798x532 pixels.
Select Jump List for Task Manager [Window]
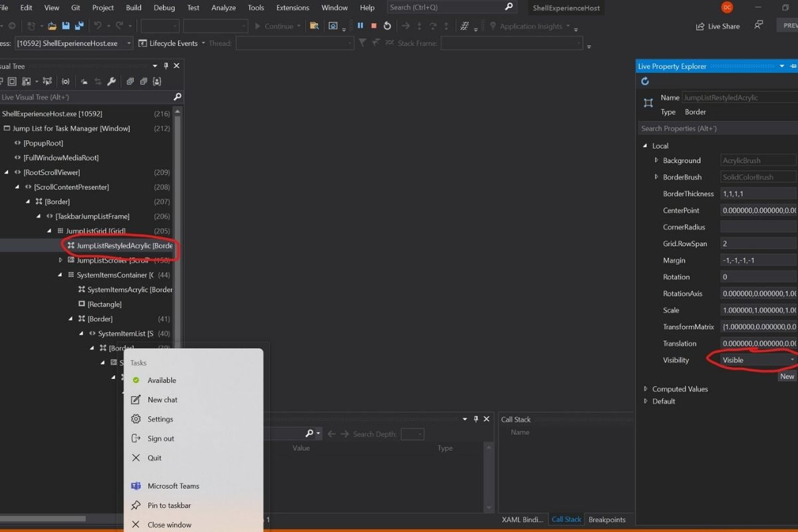pos(71,128)
